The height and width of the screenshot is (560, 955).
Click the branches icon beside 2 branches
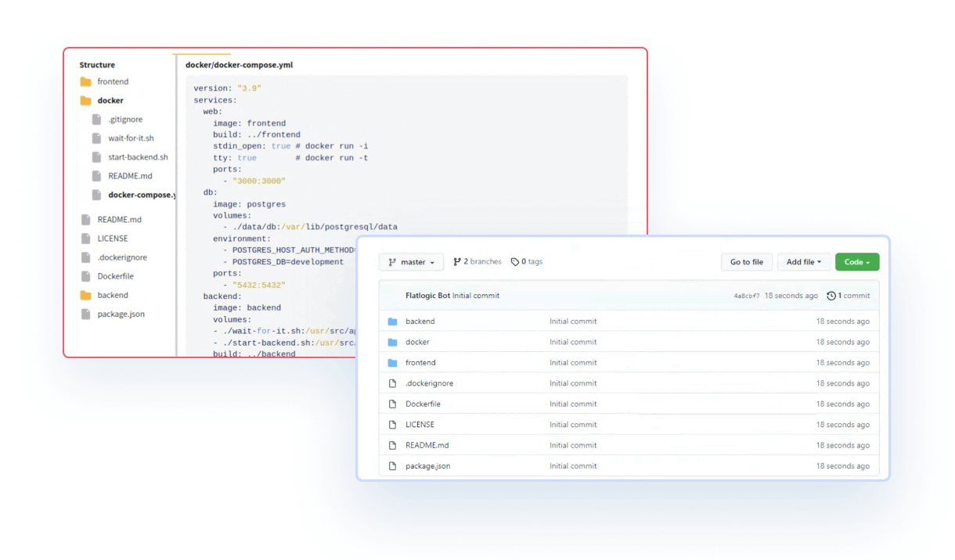pyautogui.click(x=457, y=262)
